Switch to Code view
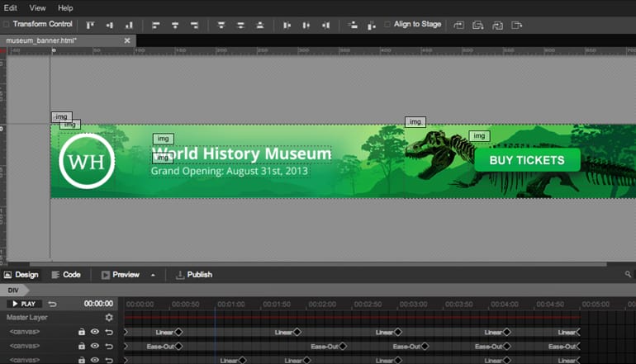The width and height of the screenshot is (636, 364). click(x=66, y=275)
